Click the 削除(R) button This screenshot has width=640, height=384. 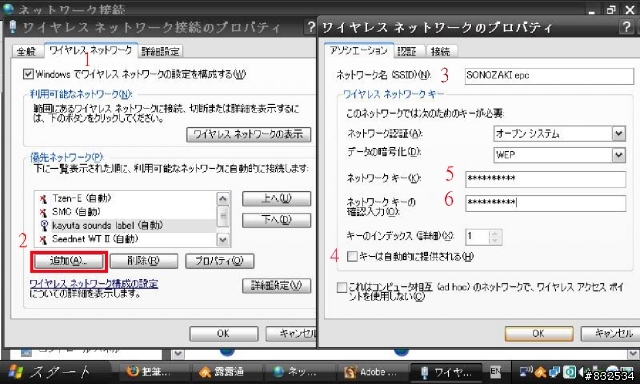(x=144, y=261)
